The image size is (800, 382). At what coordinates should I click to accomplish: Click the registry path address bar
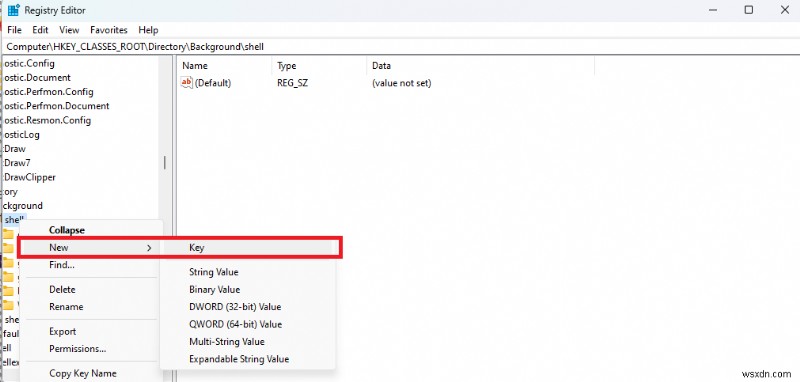click(x=400, y=46)
